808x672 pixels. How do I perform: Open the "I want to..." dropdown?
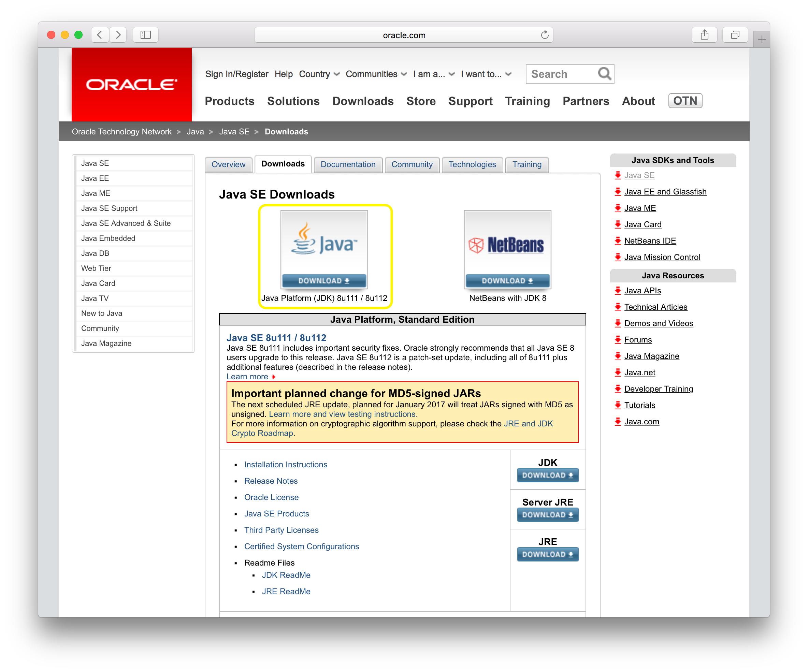(x=486, y=74)
